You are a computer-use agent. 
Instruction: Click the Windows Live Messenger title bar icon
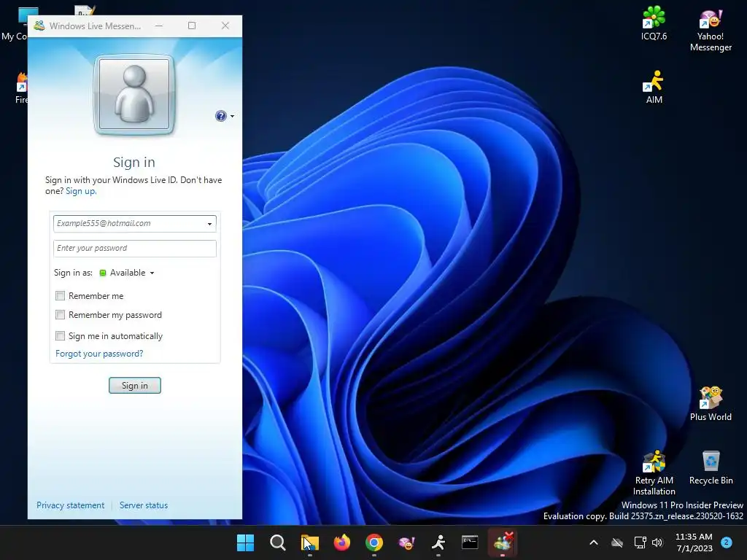click(39, 26)
